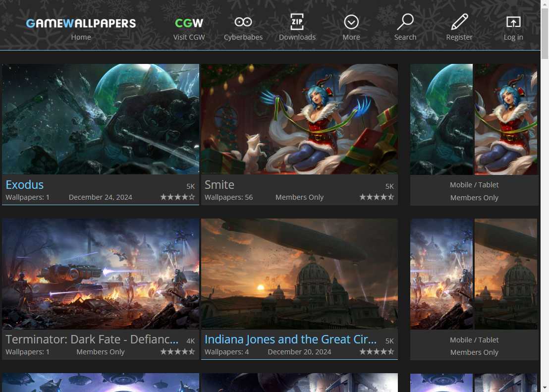Click the 5K badge on Smite
Image resolution: width=549 pixels, height=392 pixels.
[389, 186]
